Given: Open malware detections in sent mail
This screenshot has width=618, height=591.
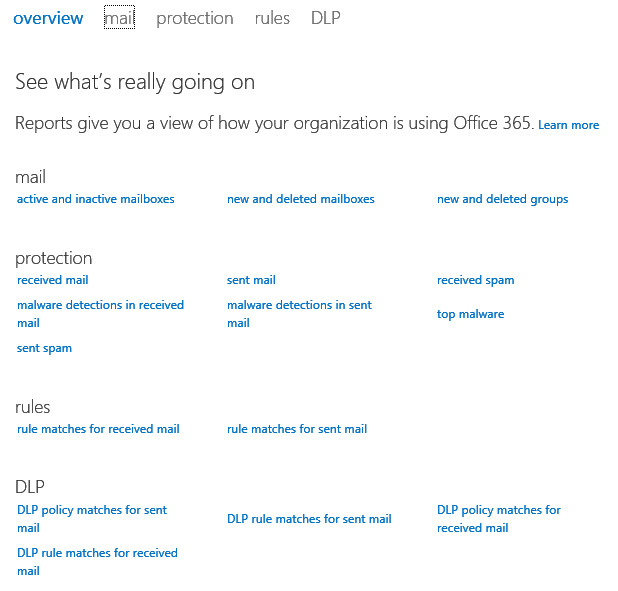Looking at the screenshot, I should tap(299, 305).
